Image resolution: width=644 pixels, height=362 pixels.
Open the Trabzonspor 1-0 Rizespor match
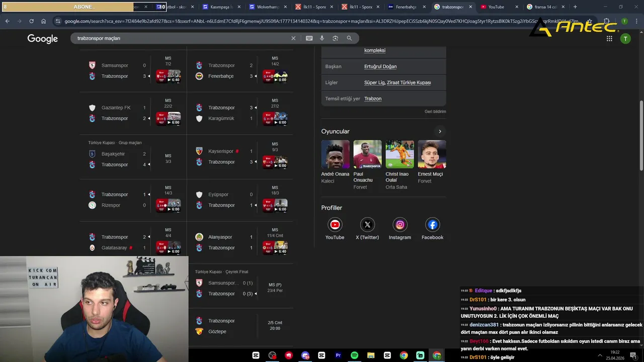tap(133, 200)
